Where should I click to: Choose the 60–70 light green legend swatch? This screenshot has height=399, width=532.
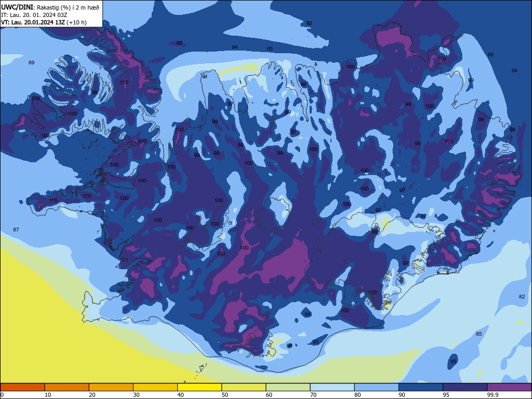pyautogui.click(x=288, y=387)
